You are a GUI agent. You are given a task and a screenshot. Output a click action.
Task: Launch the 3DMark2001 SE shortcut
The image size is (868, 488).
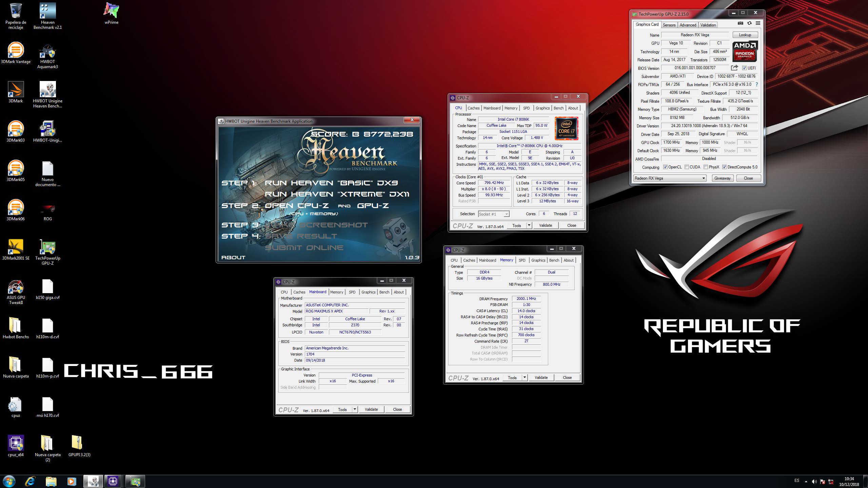tap(16, 249)
